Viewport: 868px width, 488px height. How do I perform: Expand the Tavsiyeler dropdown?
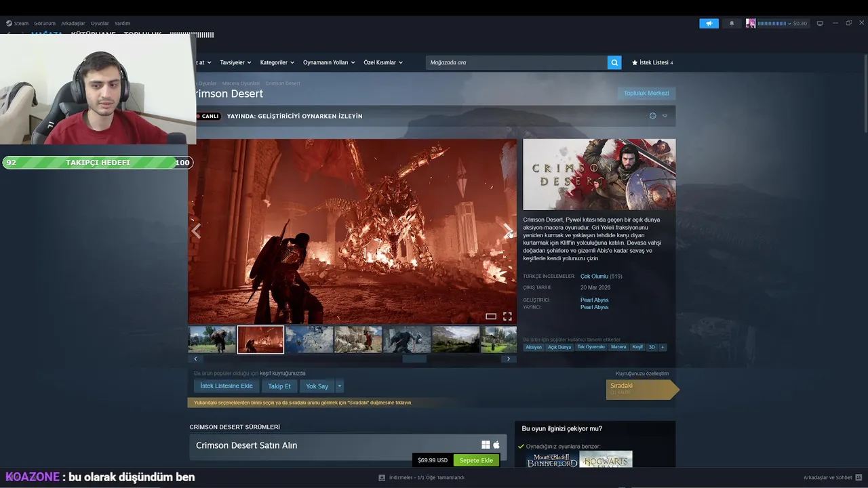[235, 62]
